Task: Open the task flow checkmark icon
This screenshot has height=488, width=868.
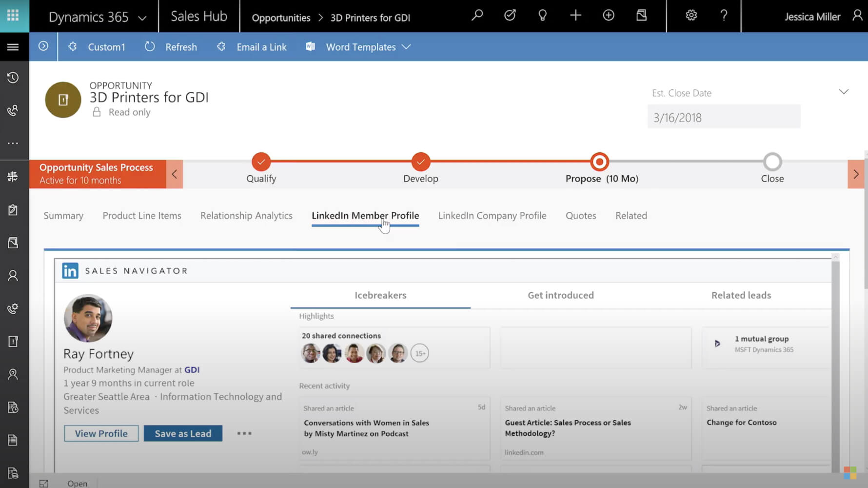Action: tap(510, 16)
